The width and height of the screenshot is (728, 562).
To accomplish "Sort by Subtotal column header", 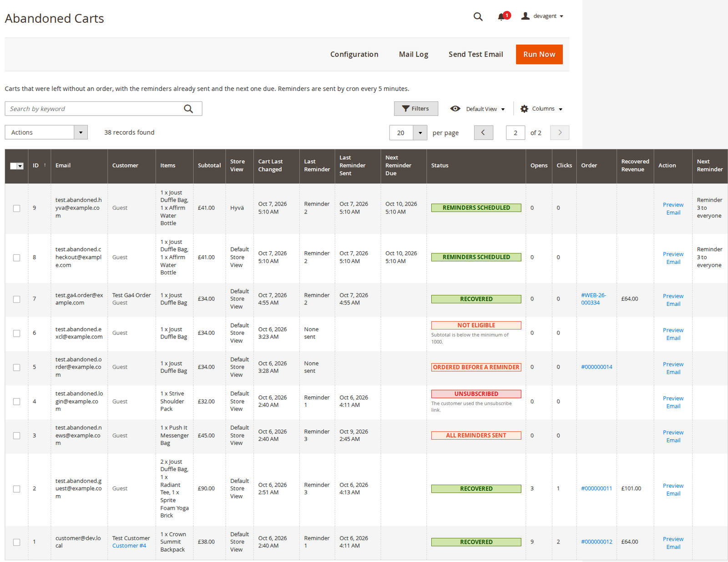I will (x=209, y=166).
